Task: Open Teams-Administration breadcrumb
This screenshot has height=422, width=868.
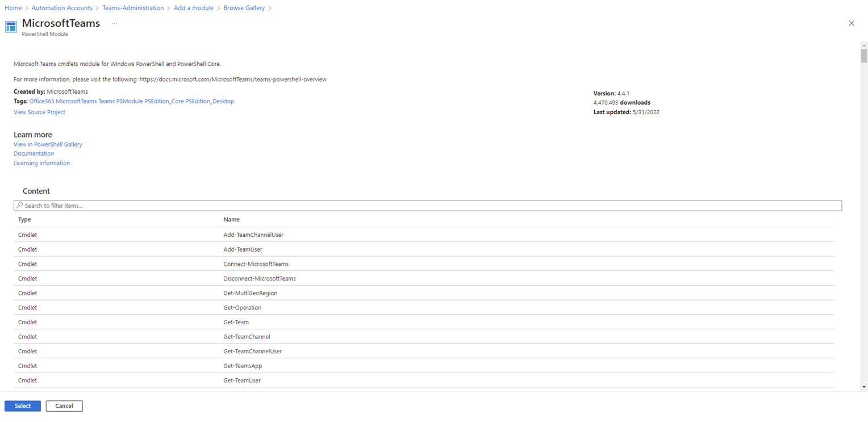Action: click(x=133, y=8)
